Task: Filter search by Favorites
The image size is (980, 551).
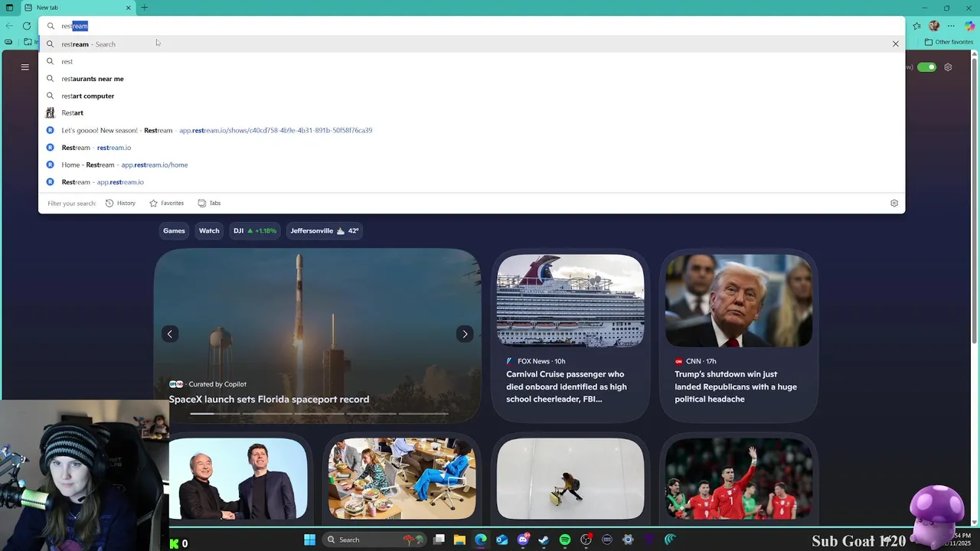Action: (166, 203)
